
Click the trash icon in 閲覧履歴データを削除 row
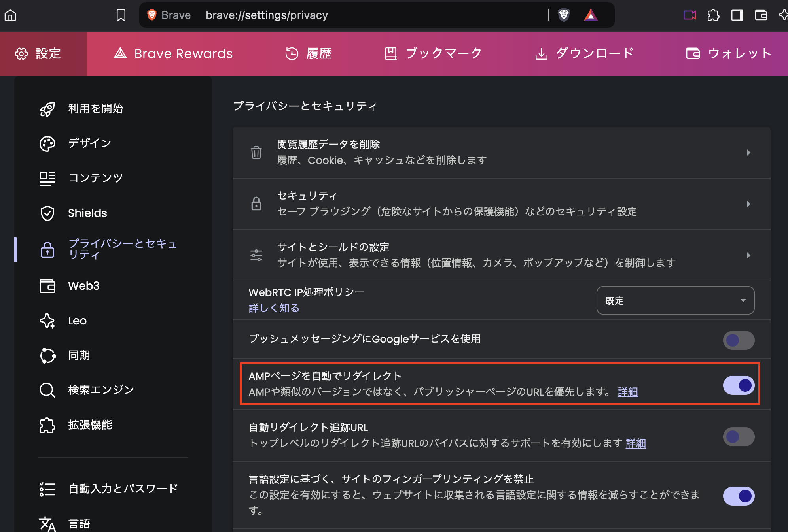(x=256, y=153)
